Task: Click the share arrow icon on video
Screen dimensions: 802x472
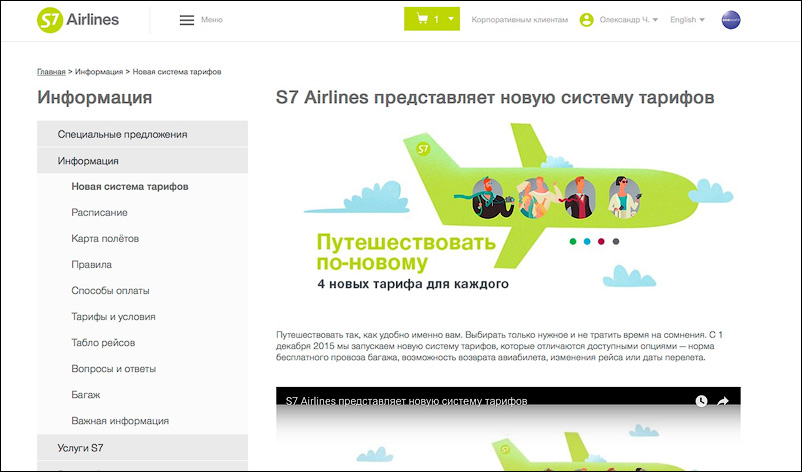Action: tap(723, 401)
